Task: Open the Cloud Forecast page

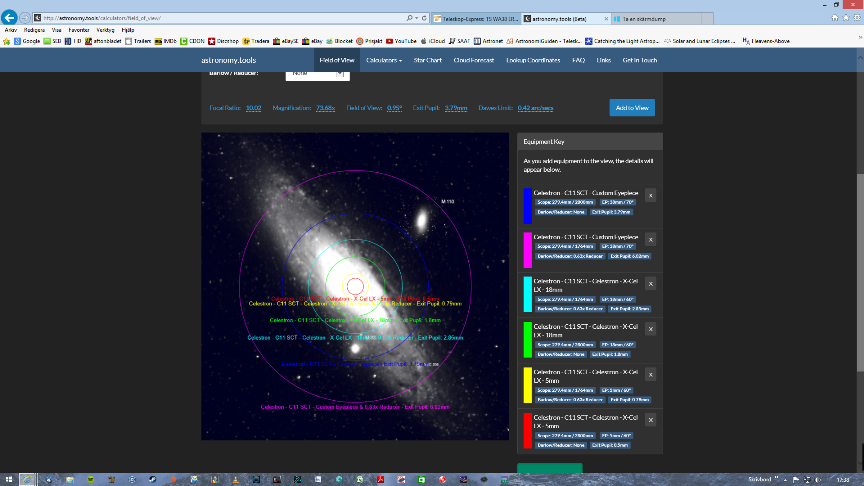Action: click(x=473, y=60)
